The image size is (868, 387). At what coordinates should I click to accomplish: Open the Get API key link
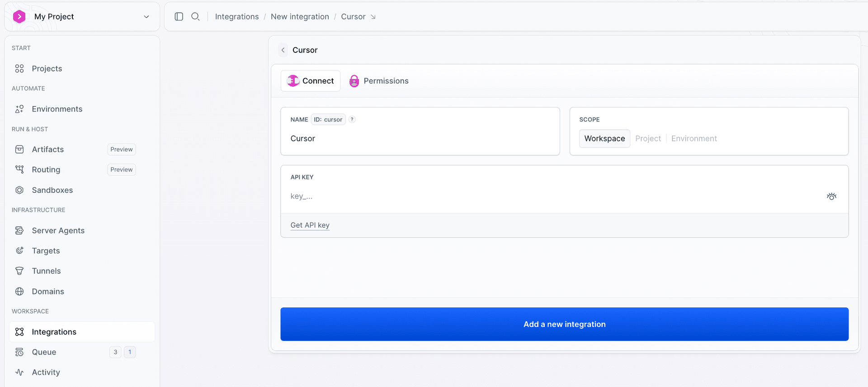pyautogui.click(x=310, y=225)
